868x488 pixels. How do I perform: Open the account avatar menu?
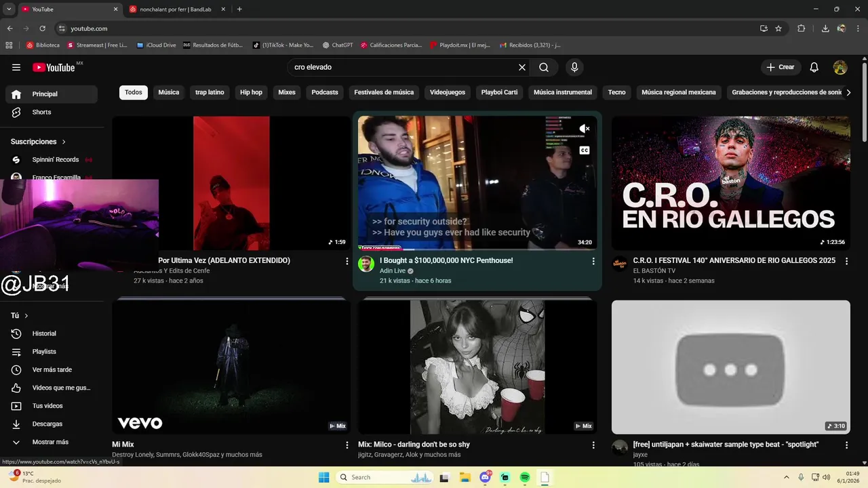pyautogui.click(x=840, y=67)
